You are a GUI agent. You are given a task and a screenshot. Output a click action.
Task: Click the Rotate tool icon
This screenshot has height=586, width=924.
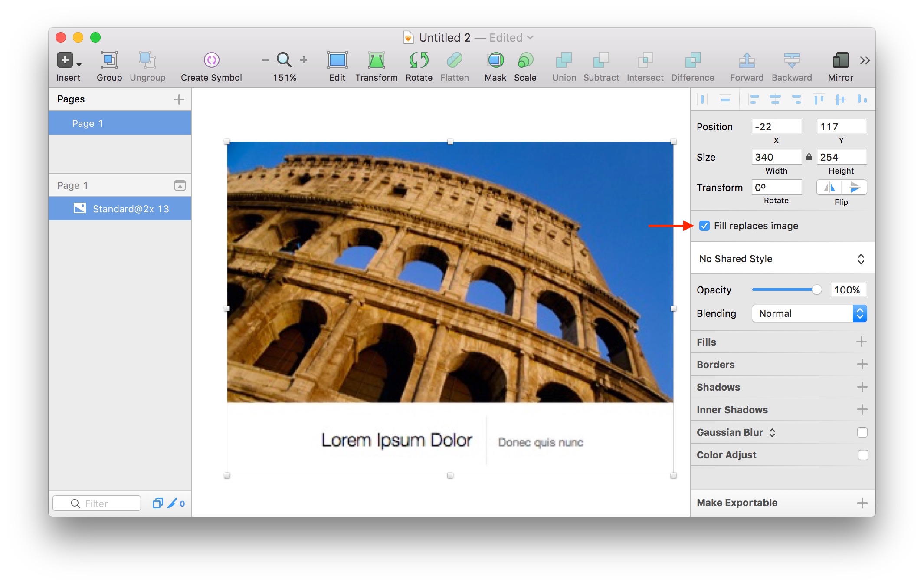tap(419, 60)
